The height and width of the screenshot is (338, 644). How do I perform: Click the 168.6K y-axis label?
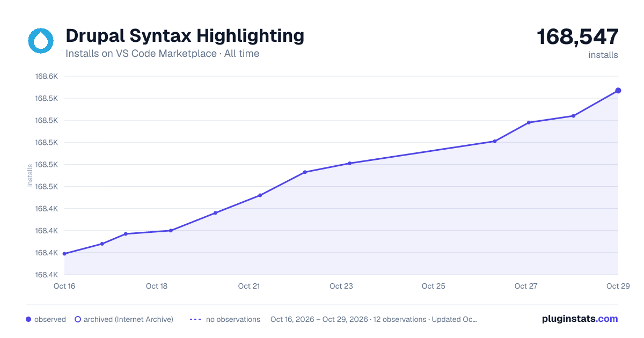(x=46, y=76)
